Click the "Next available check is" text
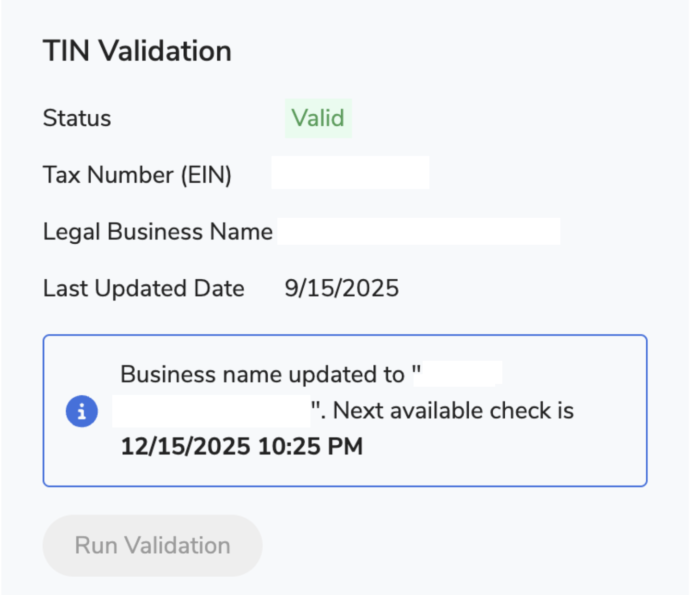 pyautogui.click(x=453, y=411)
